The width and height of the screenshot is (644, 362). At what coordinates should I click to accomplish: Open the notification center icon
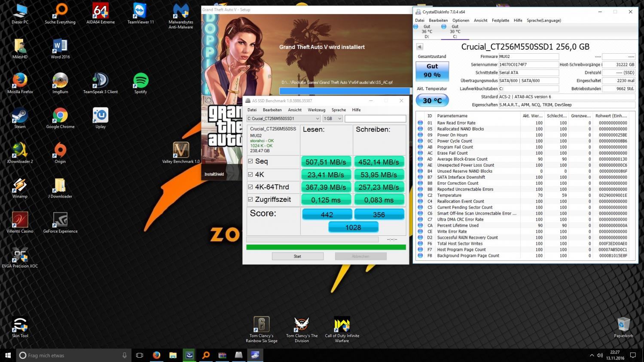click(x=633, y=355)
